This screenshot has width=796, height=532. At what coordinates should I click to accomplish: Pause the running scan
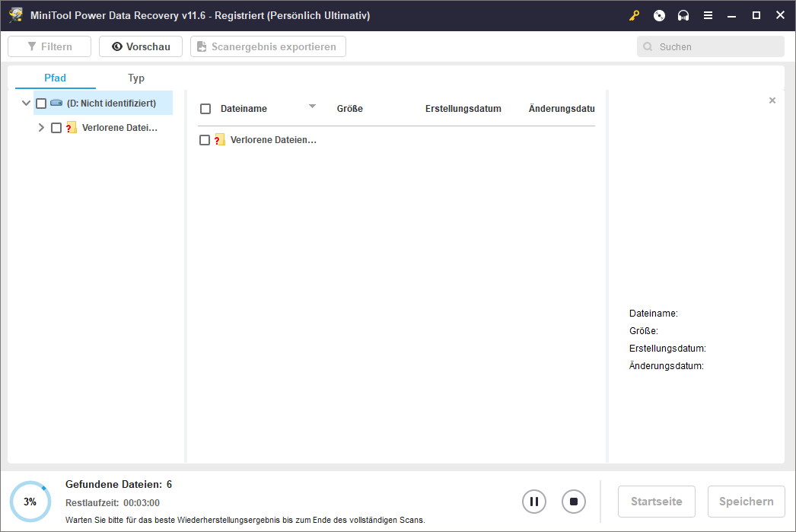534,502
